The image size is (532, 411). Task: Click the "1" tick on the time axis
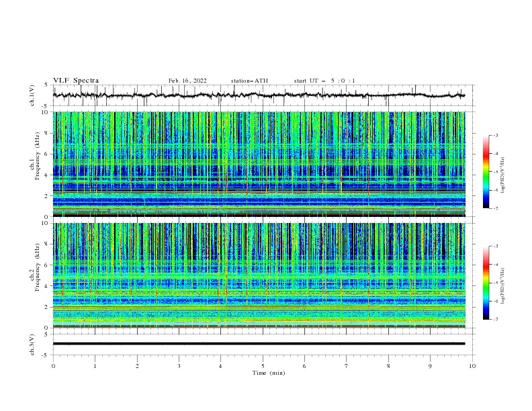coord(95,366)
